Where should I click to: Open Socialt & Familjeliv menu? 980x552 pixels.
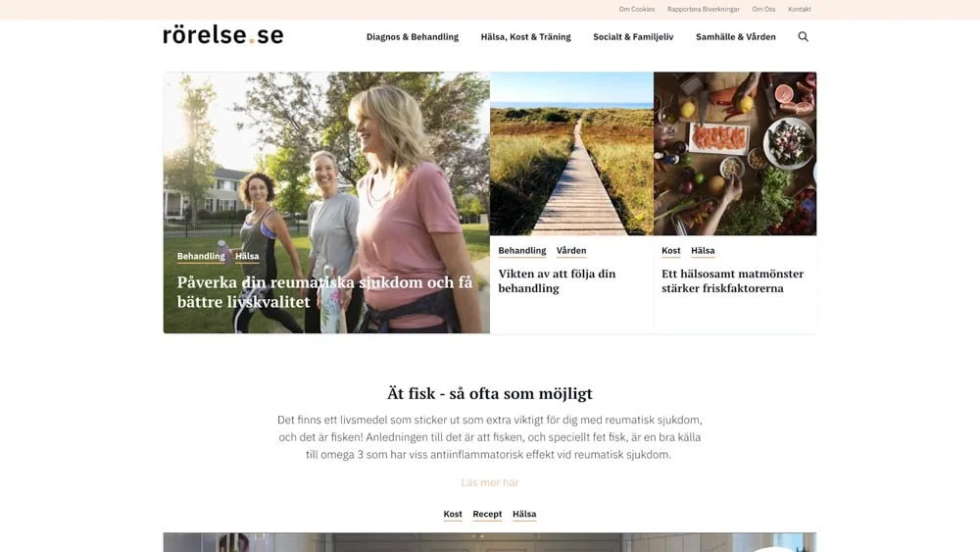[633, 37]
